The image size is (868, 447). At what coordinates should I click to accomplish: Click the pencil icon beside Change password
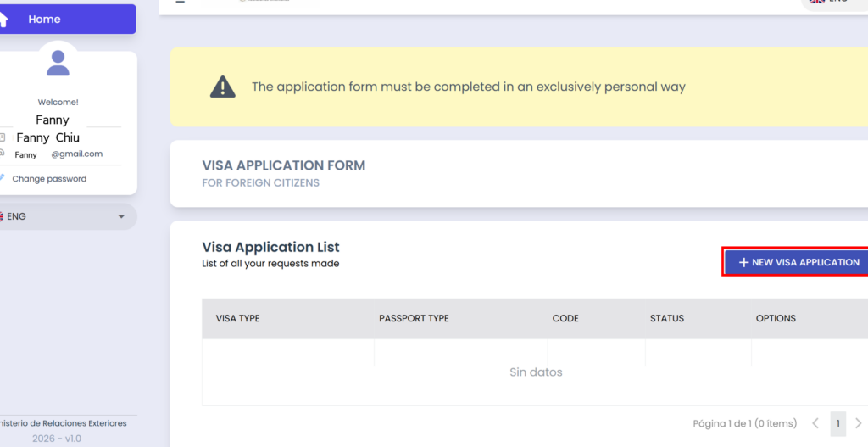coord(3,178)
